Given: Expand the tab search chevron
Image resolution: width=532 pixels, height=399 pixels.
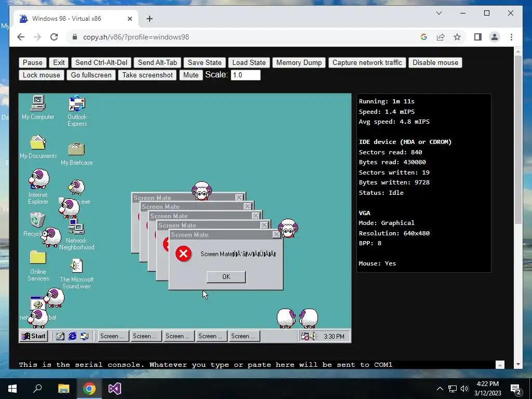Looking at the screenshot, I should click(x=438, y=13).
